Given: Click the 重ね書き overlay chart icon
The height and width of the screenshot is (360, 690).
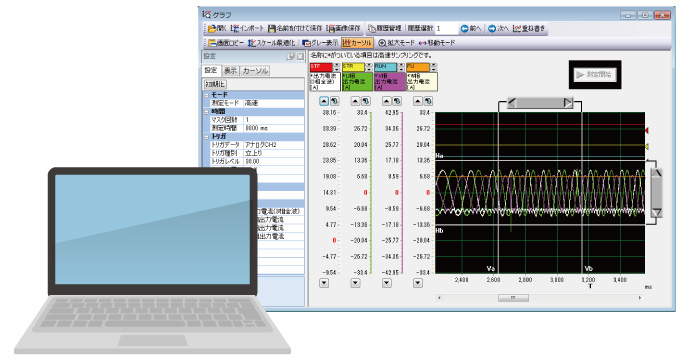Looking at the screenshot, I should 517,29.
